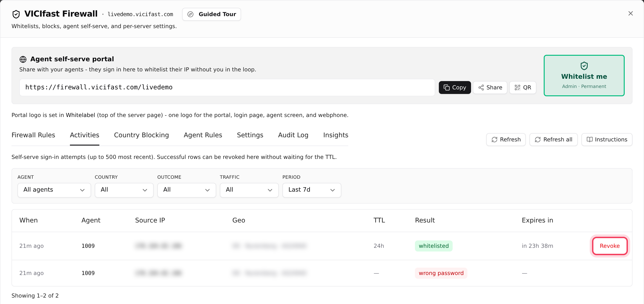Viewport: 644px width, 304px height.
Task: Click the 'Result' column header
Action: (425, 220)
